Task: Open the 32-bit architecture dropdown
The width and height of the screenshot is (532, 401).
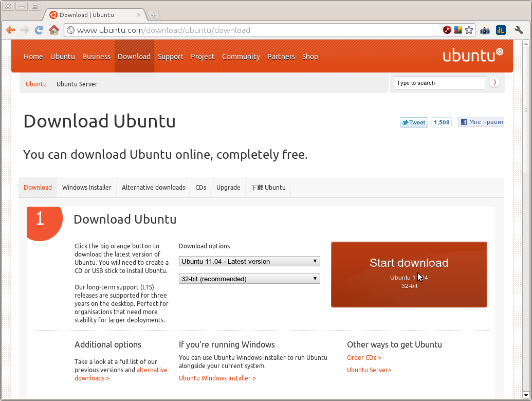Action: (x=249, y=279)
